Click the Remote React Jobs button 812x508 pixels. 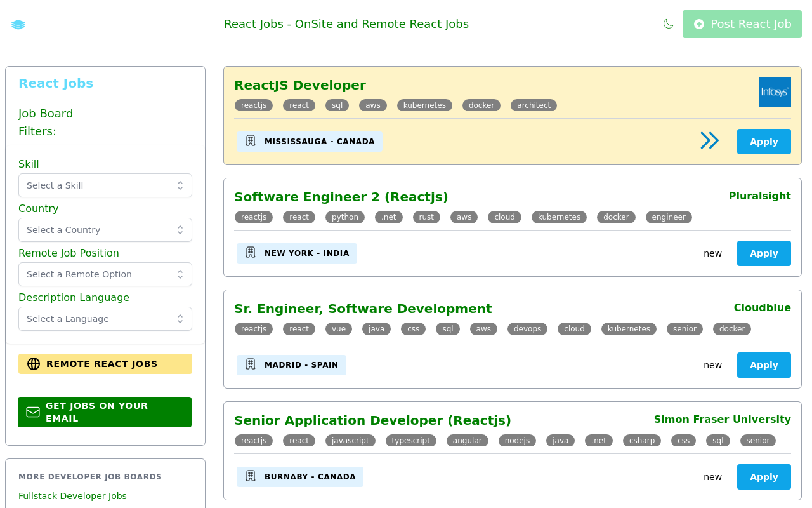[105, 364]
